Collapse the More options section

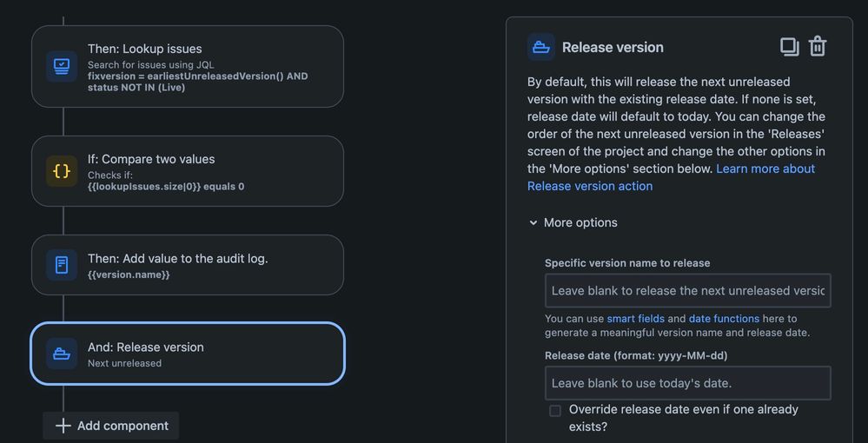coord(533,223)
